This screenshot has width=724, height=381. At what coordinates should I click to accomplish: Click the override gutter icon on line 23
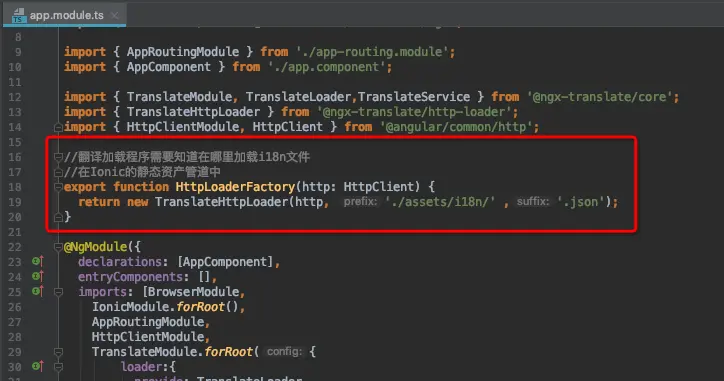(x=38, y=261)
